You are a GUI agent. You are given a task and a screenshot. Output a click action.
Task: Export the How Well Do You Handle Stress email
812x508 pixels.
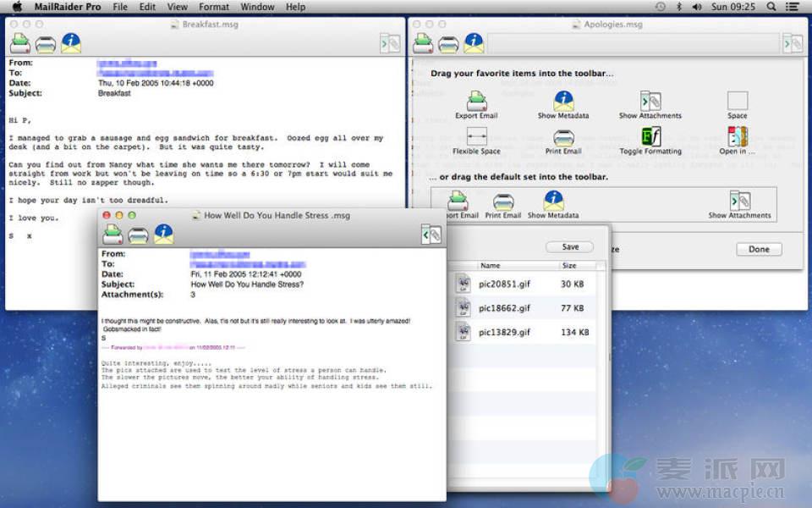click(x=113, y=235)
